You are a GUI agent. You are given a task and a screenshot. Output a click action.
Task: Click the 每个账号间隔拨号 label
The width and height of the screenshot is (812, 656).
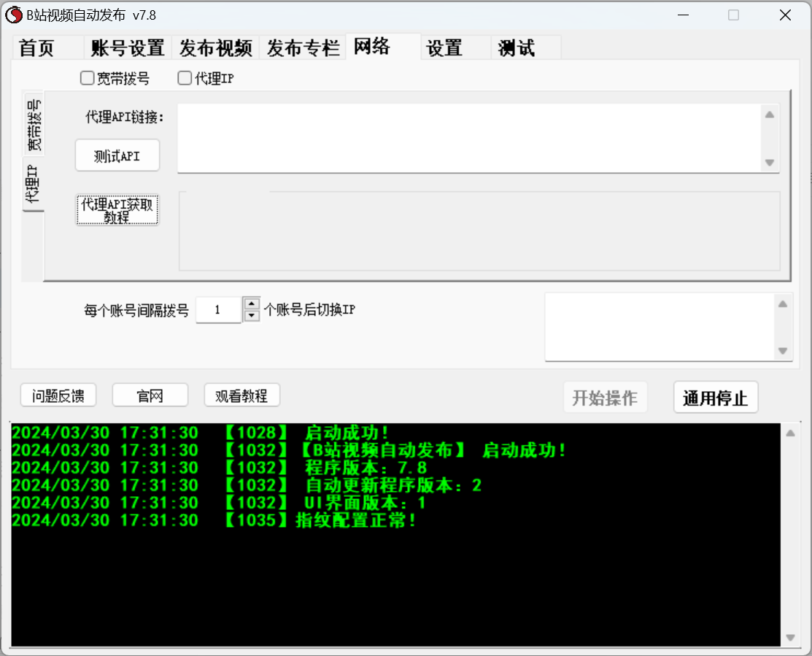tap(136, 311)
